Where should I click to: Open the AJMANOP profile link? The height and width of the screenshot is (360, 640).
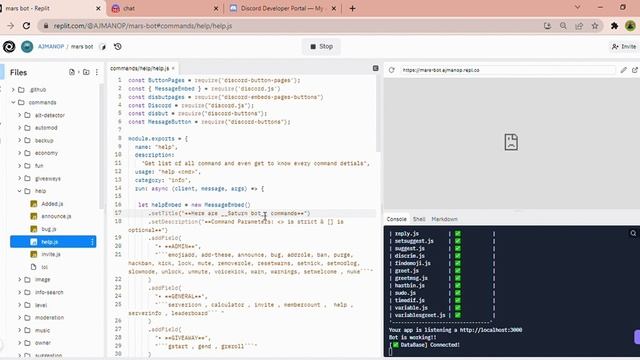click(x=51, y=47)
